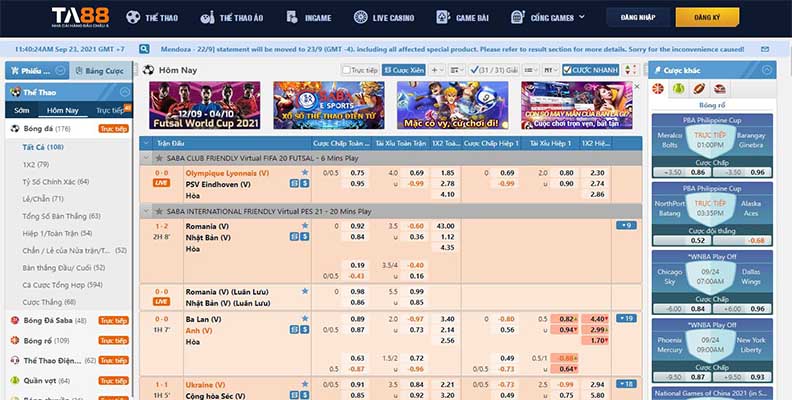Open the INGAME menu
792x400 pixels.
pyautogui.click(x=309, y=17)
